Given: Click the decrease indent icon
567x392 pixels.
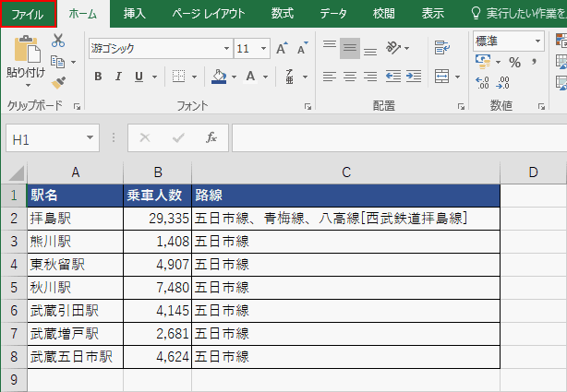Looking at the screenshot, I should [x=393, y=77].
